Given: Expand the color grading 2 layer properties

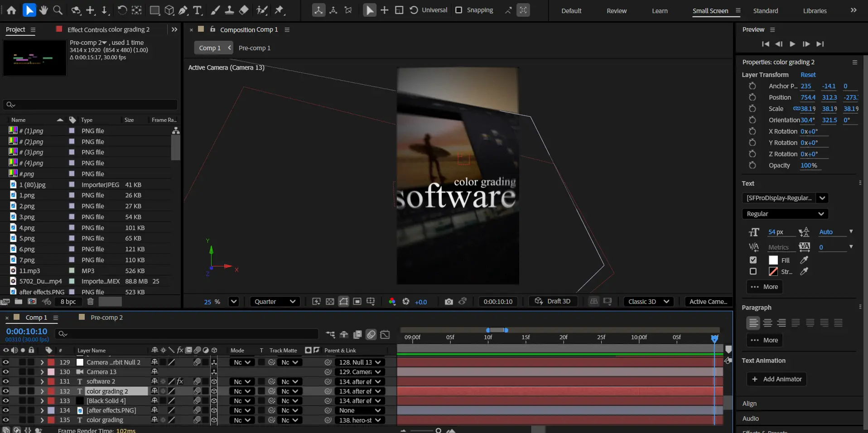Looking at the screenshot, I should click(42, 391).
